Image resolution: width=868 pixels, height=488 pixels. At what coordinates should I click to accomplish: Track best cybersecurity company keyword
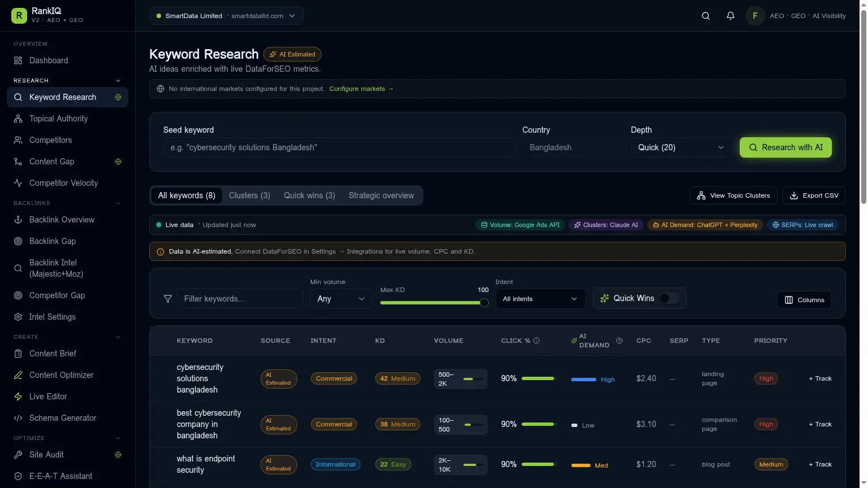click(x=820, y=424)
